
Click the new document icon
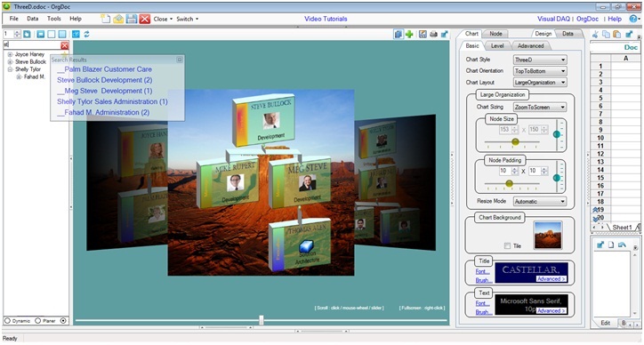click(106, 19)
